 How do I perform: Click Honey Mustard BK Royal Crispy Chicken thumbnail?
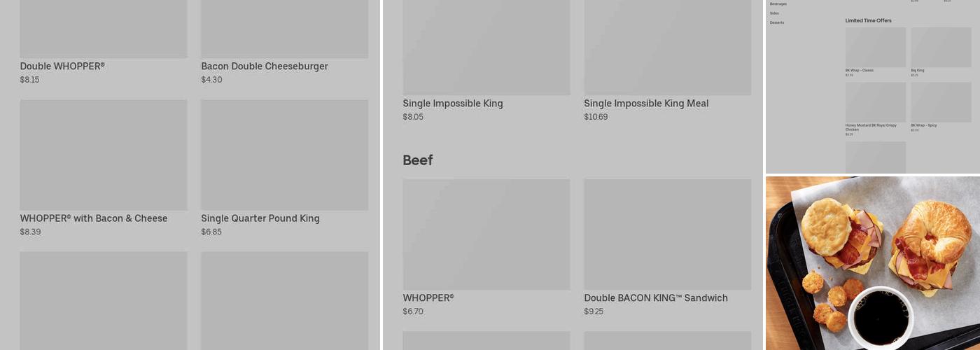click(x=876, y=102)
